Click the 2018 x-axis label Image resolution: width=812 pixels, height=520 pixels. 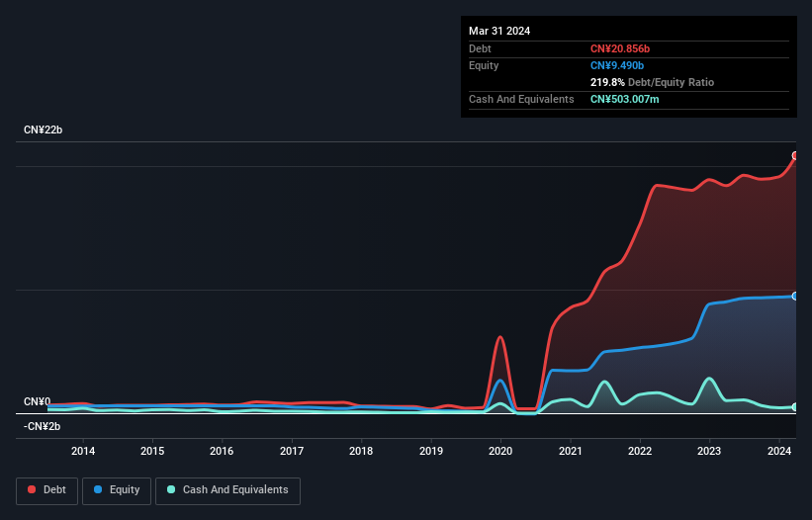click(x=361, y=451)
